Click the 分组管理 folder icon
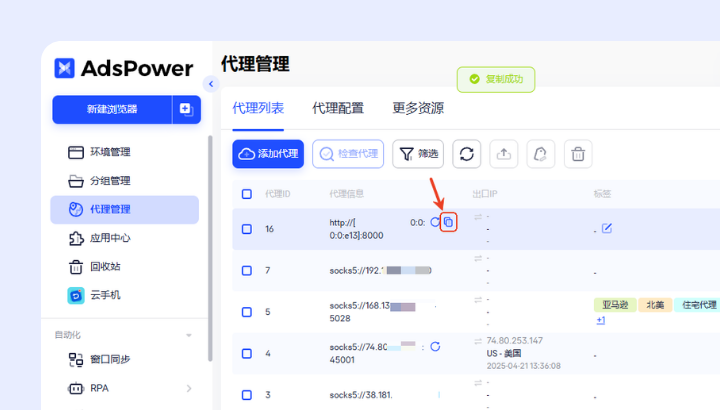This screenshot has width=720, height=410. coord(76,181)
